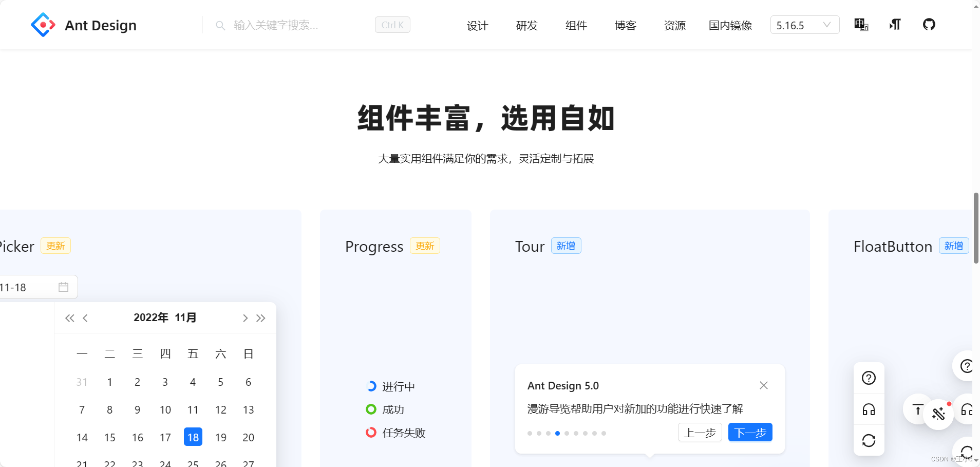The height and width of the screenshot is (467, 980).
Task: Click the active blue tour step dot
Action: click(557, 433)
